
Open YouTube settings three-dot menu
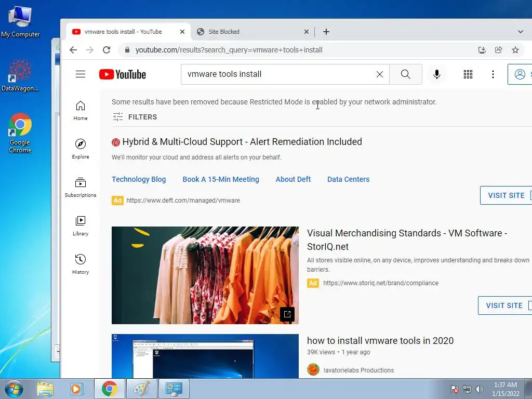pyautogui.click(x=493, y=74)
